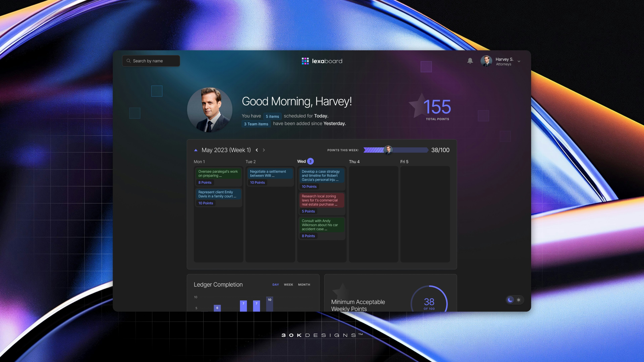Image resolution: width=644 pixels, height=362 pixels.
Task: Open the Harvey S. profile avatar in header
Action: (x=486, y=61)
